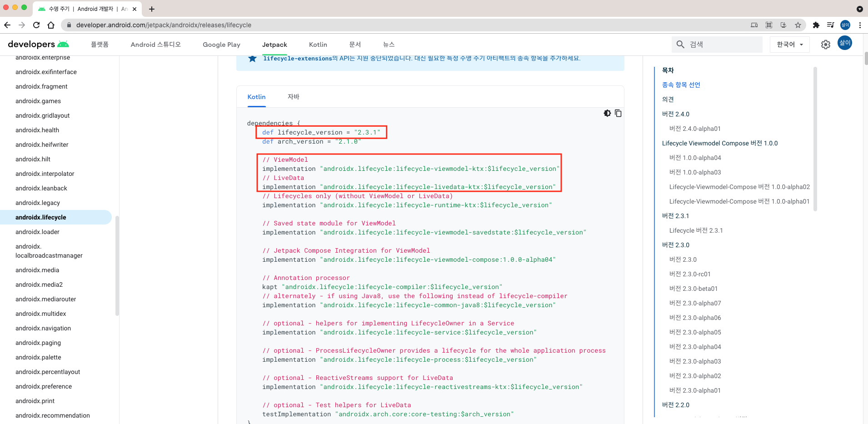The height and width of the screenshot is (424, 868).
Task: Click the main page scrollbar
Action: click(x=866, y=59)
